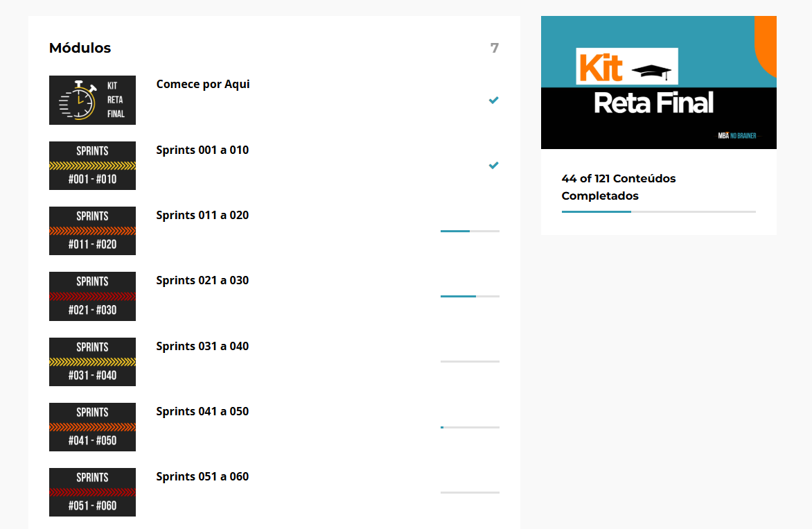
Task: Click the Sprints 001 a 010 completed checkmark
Action: click(493, 166)
